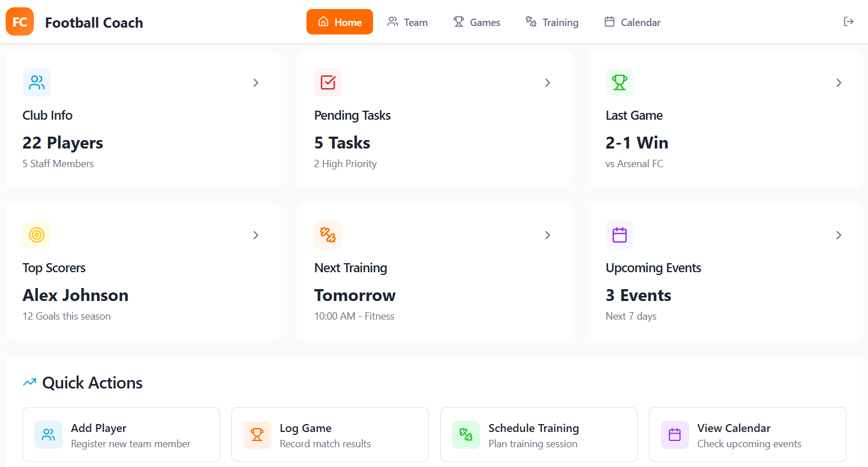Click the '2 High Priority' text
868x467 pixels.
click(x=345, y=164)
